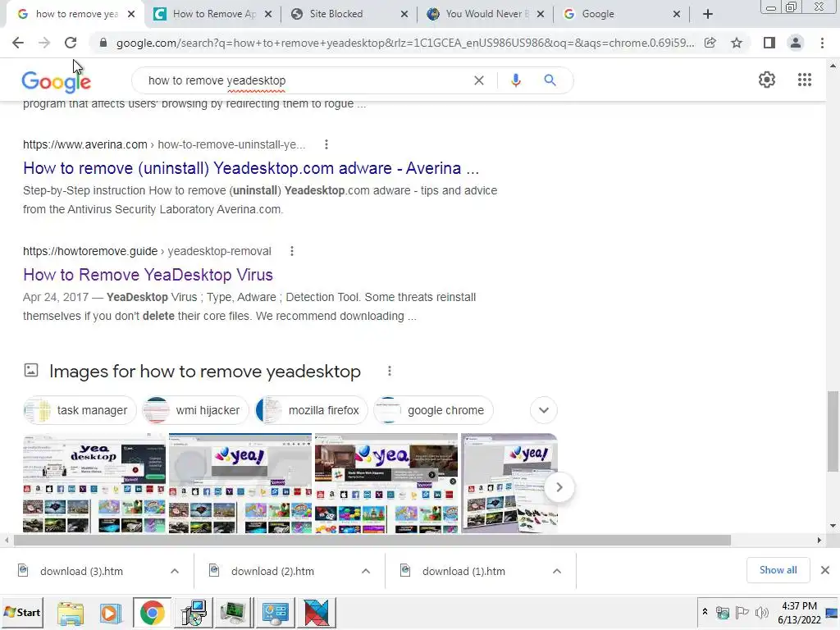Click https://howtoremove.guide breadcrumb text
Image resolution: width=840 pixels, height=630 pixels.
click(x=90, y=251)
